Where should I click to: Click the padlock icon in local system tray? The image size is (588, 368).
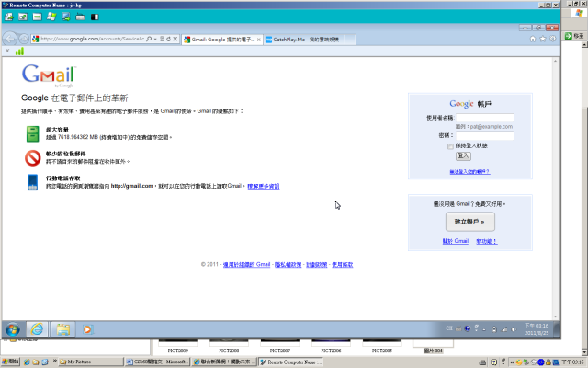pos(548,362)
